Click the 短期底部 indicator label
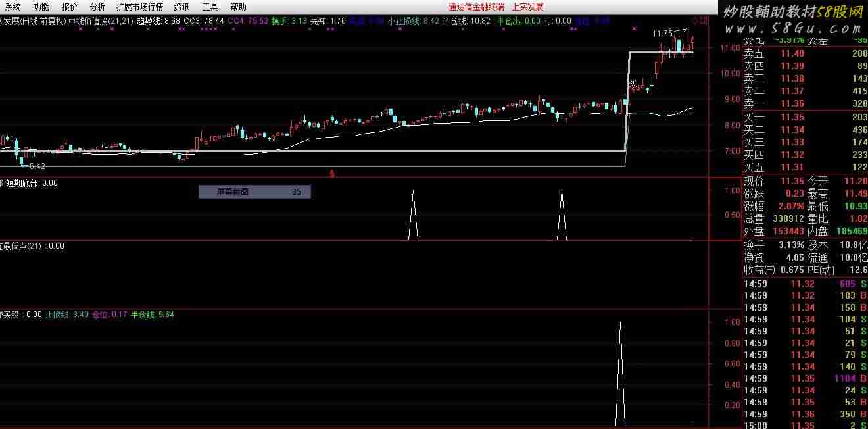Image resolution: width=868 pixels, height=429 pixels. click(x=32, y=184)
